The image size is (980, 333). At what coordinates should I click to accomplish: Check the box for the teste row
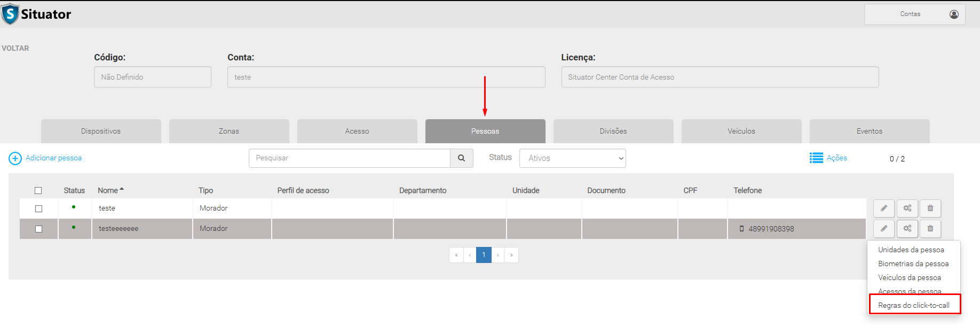tap(38, 209)
